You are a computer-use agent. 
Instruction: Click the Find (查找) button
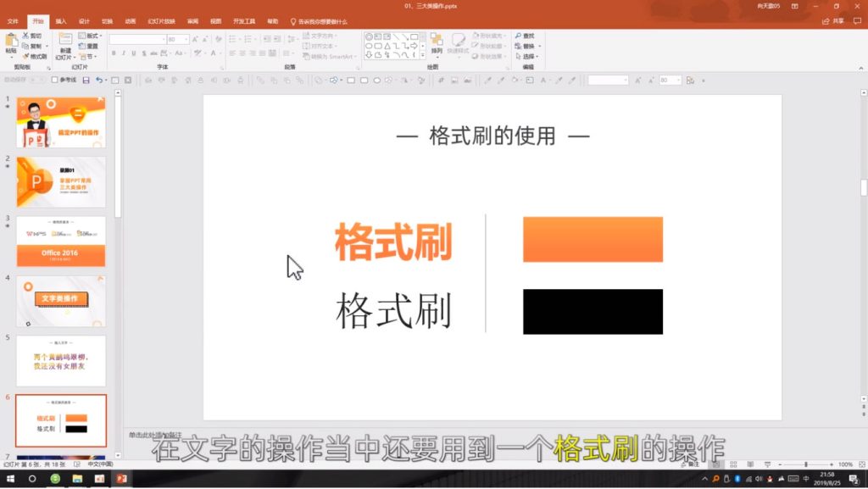(x=524, y=36)
